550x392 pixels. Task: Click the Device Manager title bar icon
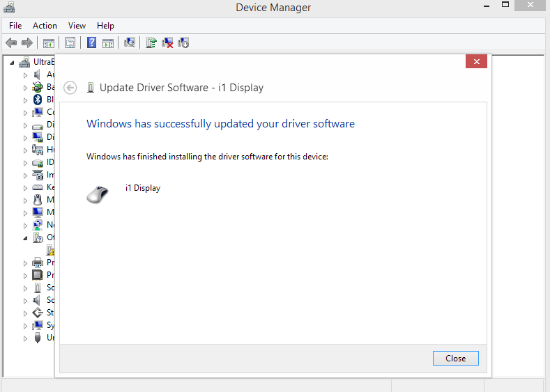pos(9,7)
